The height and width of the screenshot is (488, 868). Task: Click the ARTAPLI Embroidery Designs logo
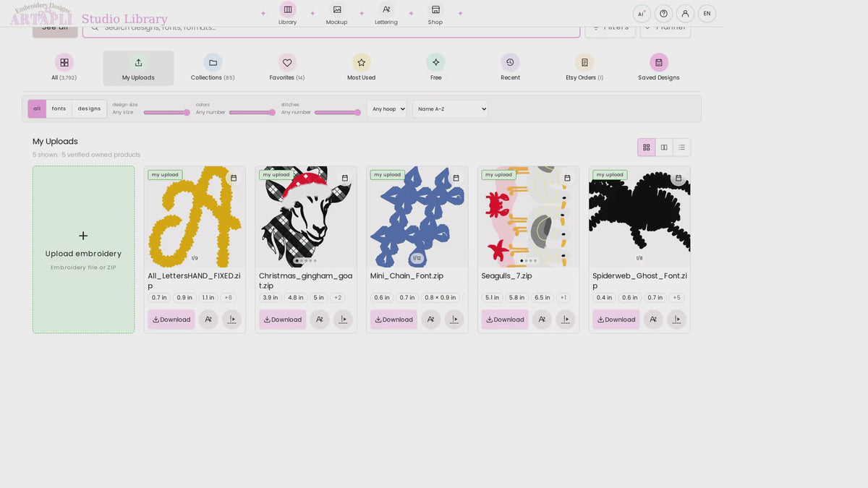pos(41,14)
